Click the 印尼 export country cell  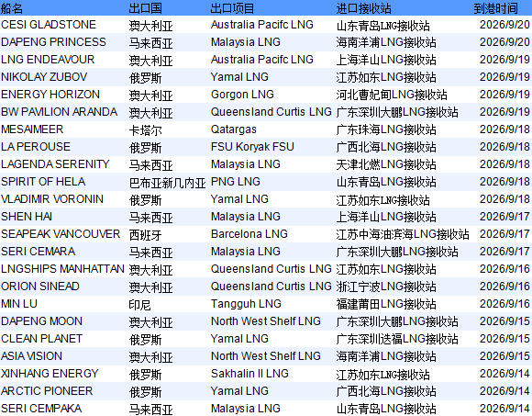[x=139, y=304]
